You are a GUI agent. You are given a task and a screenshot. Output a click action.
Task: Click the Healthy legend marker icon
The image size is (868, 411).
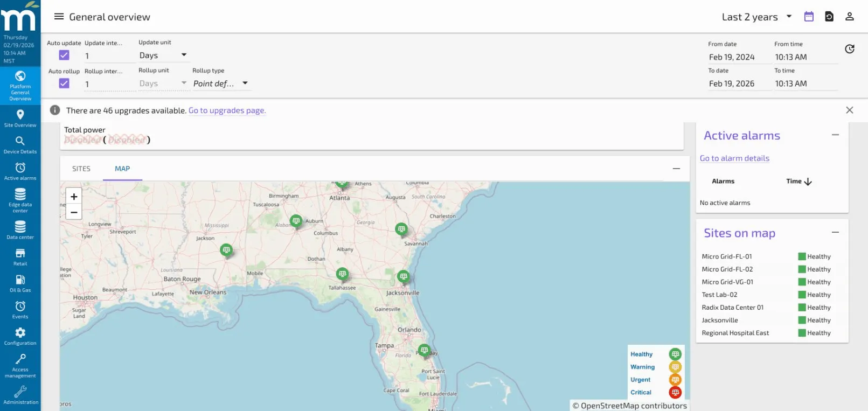[x=675, y=354]
